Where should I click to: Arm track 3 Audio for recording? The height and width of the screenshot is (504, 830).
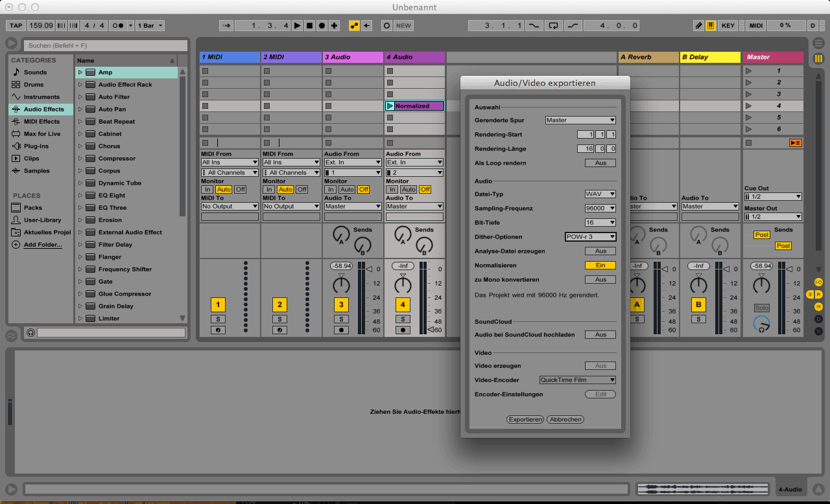[341, 330]
